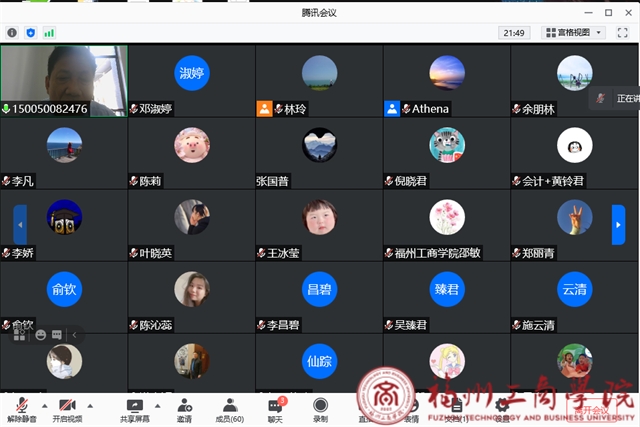Check the green network signal icon

tap(49, 33)
